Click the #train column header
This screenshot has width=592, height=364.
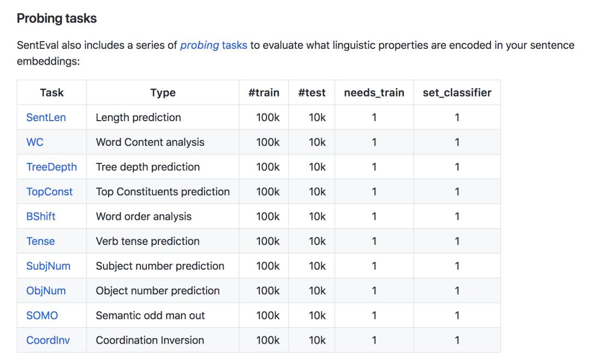[x=264, y=93]
